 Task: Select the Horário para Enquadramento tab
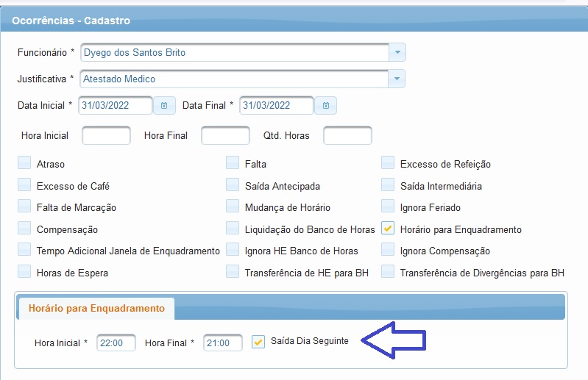click(96, 309)
